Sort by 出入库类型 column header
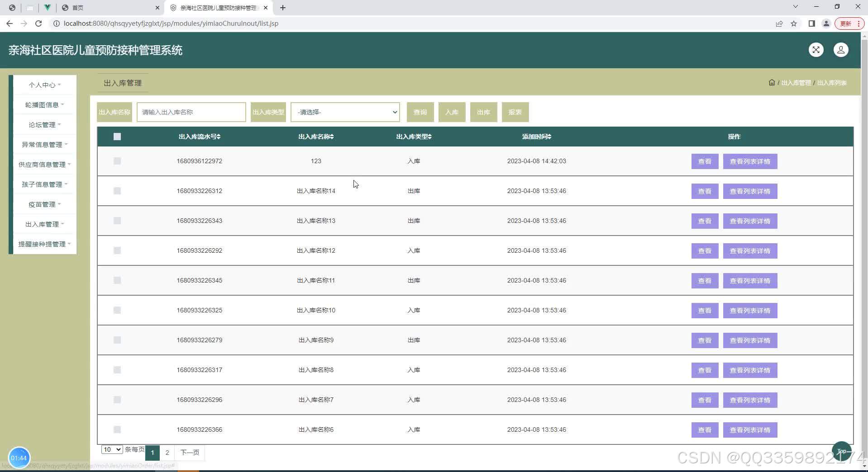 (x=414, y=137)
